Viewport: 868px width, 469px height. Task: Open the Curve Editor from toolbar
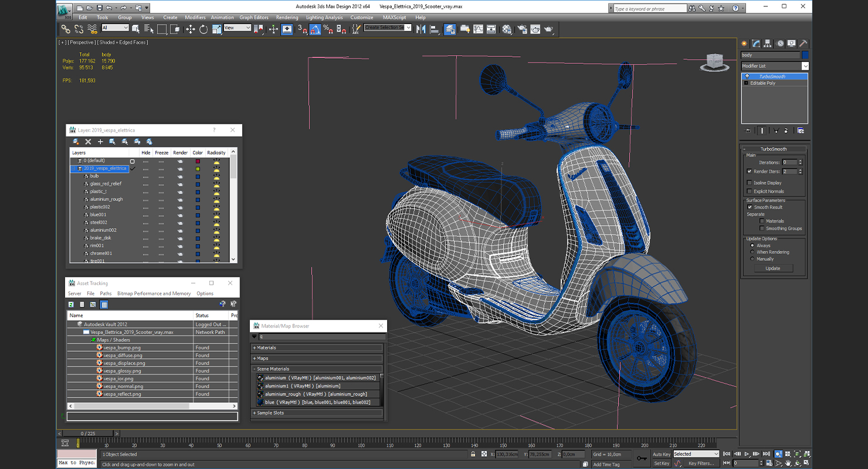click(478, 29)
